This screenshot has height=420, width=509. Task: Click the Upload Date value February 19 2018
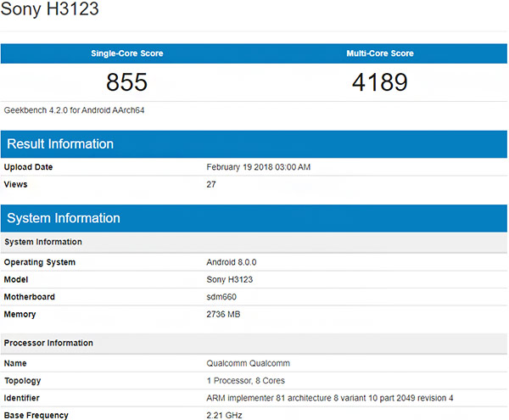pos(259,167)
